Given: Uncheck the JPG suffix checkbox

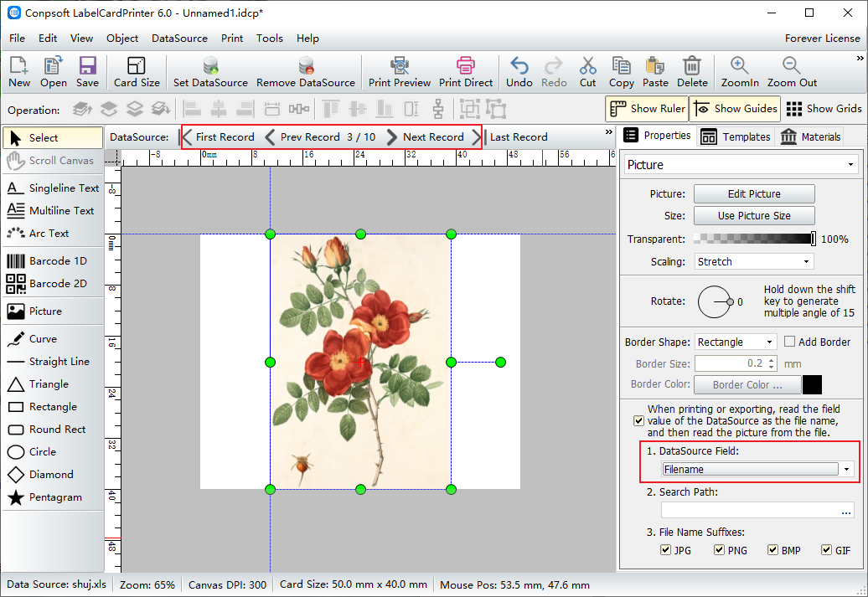Looking at the screenshot, I should tap(665, 550).
